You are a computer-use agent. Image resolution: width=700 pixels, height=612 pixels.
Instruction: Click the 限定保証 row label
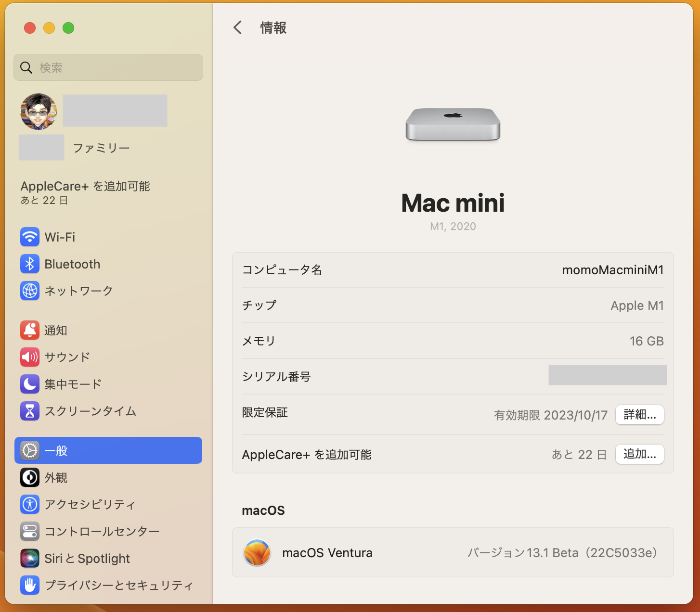(265, 412)
